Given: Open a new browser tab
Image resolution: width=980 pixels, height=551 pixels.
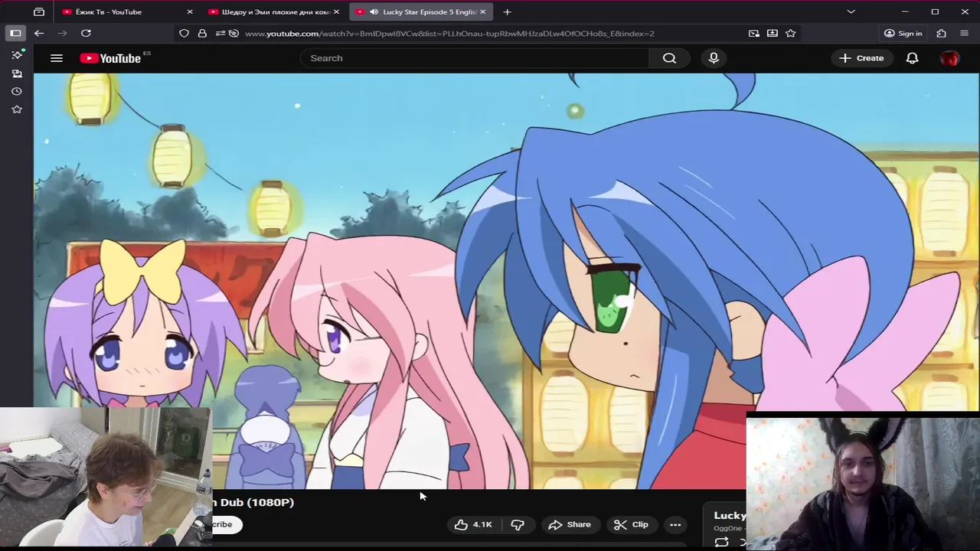Looking at the screenshot, I should click(507, 11).
